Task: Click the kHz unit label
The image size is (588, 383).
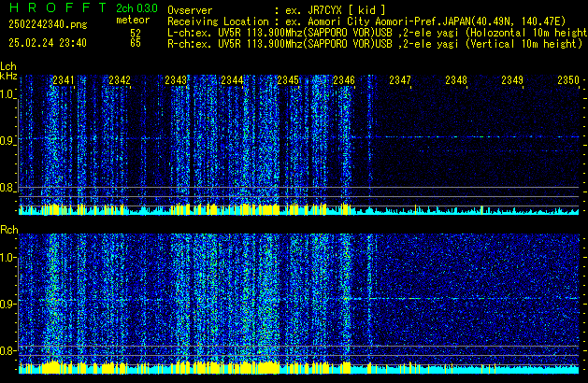Action: (8, 76)
